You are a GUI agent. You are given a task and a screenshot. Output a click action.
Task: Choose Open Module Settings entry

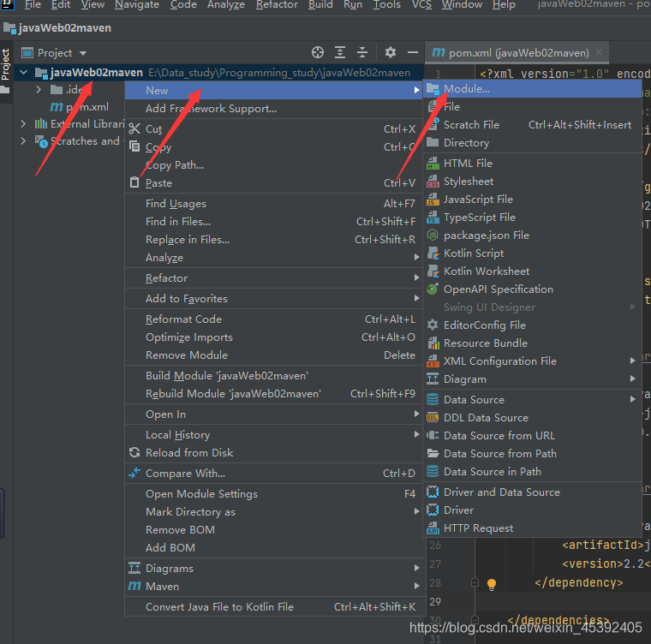tap(273, 493)
